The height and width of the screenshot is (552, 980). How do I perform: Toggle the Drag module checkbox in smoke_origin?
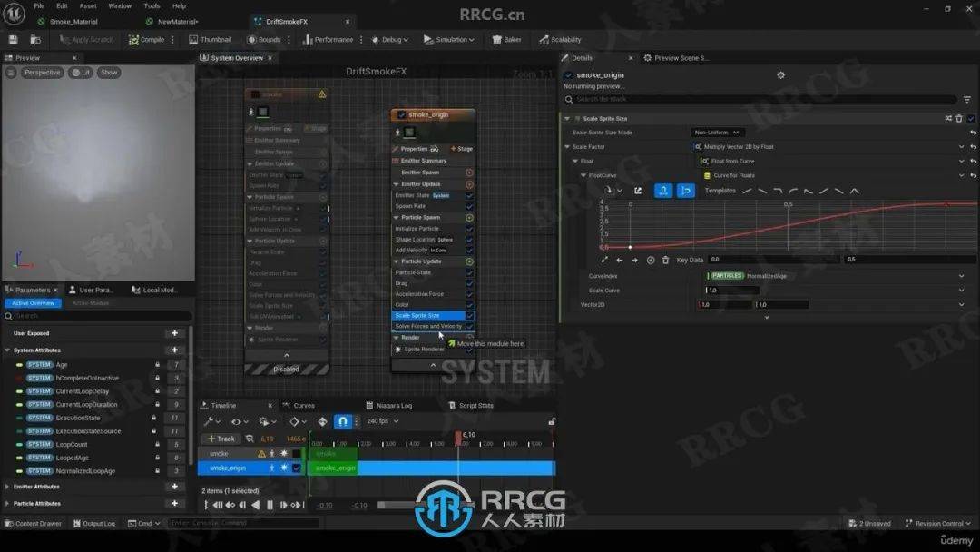pyautogui.click(x=469, y=284)
